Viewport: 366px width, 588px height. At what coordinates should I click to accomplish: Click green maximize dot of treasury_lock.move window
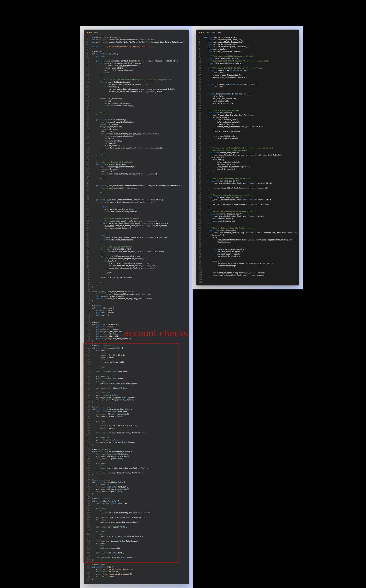[203, 32]
